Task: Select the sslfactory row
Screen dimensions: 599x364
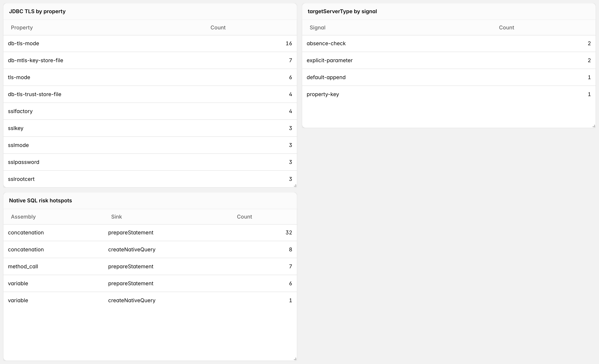Action: [x=150, y=111]
